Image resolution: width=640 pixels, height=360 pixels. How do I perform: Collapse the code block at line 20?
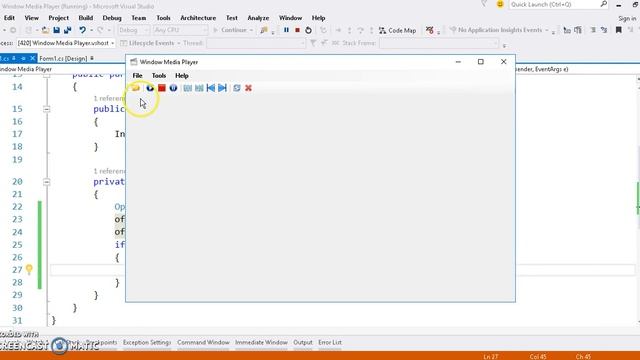(x=47, y=182)
